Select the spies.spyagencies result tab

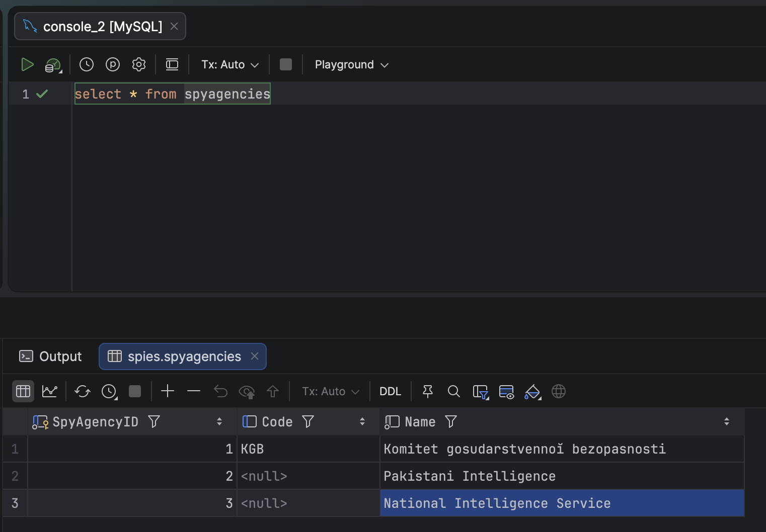coord(183,357)
